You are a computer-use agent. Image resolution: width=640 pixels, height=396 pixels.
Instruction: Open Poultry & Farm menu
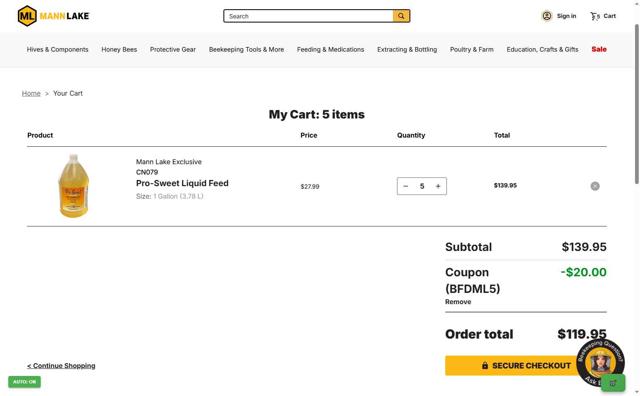(x=472, y=49)
